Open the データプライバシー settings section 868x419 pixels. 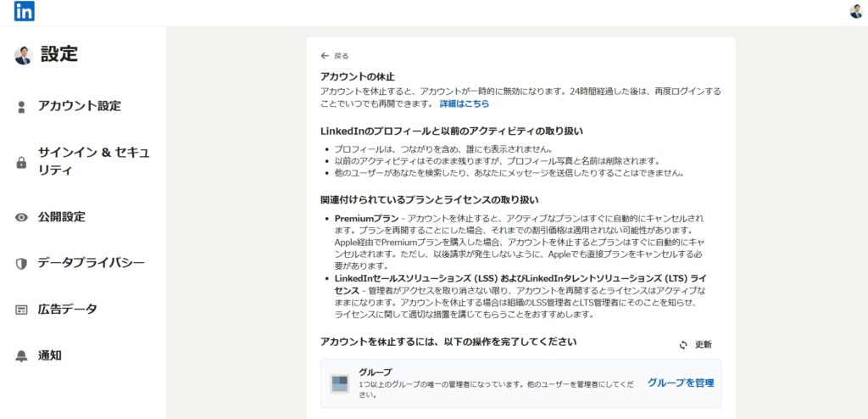coord(91,263)
